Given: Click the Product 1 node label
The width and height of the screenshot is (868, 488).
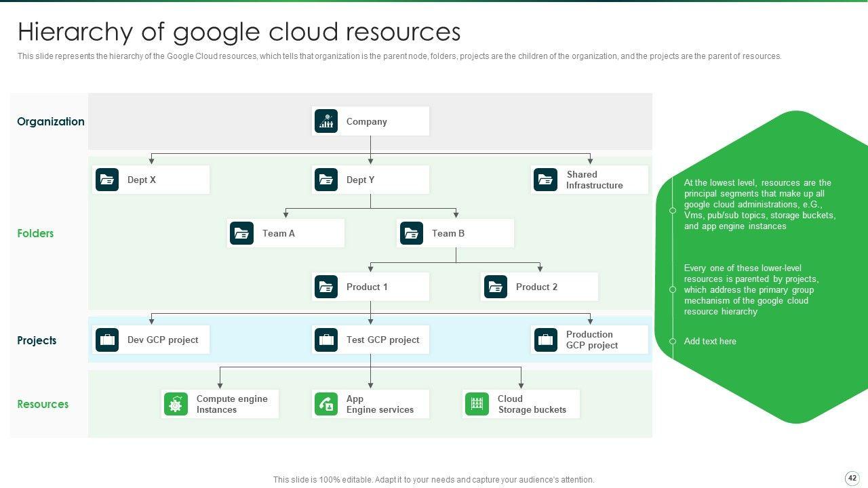Looking at the screenshot, I should click(x=367, y=287).
